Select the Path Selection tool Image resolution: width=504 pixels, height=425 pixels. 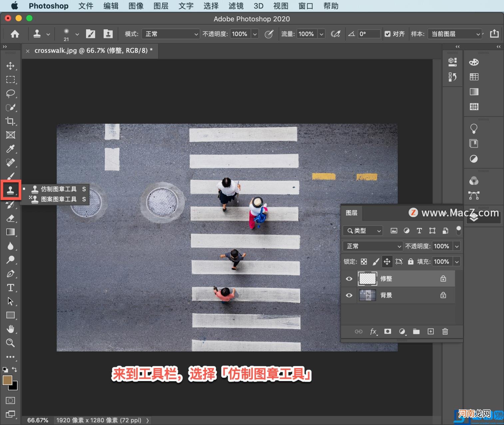coord(10,301)
